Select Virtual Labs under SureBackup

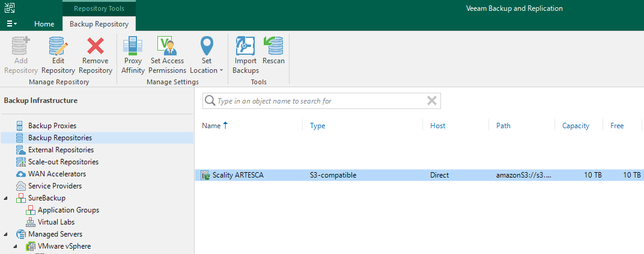tap(56, 222)
